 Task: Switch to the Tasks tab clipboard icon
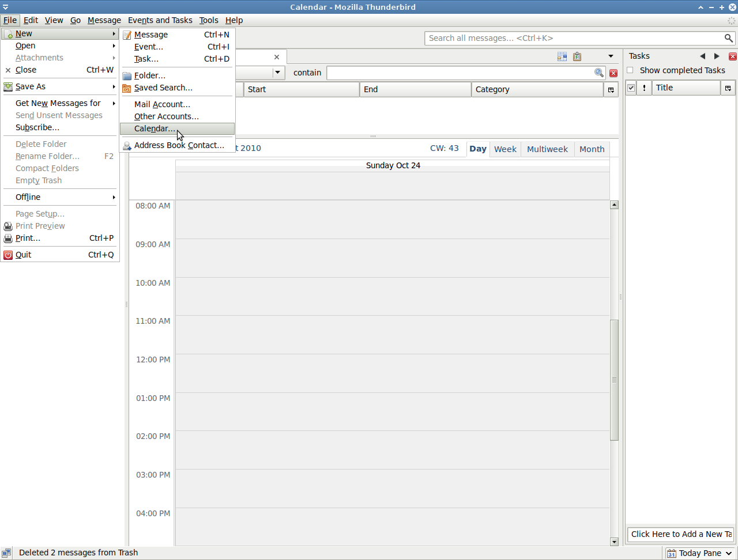point(577,56)
